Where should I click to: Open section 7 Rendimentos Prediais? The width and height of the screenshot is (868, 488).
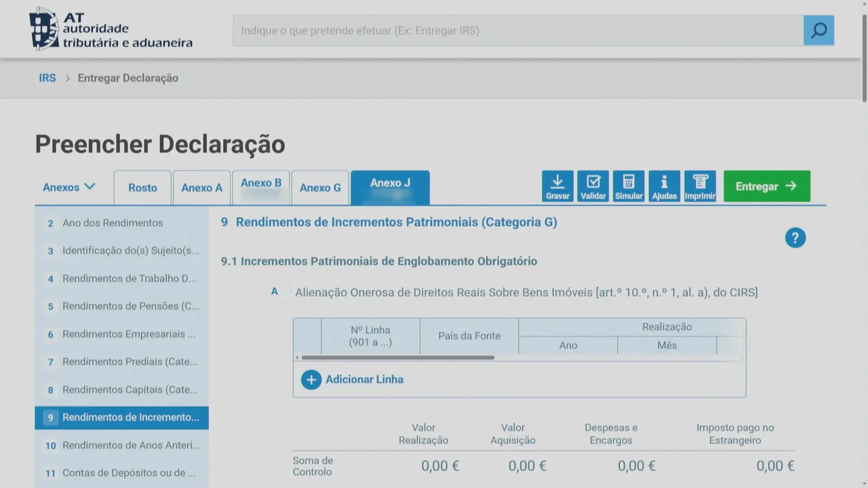(122, 362)
